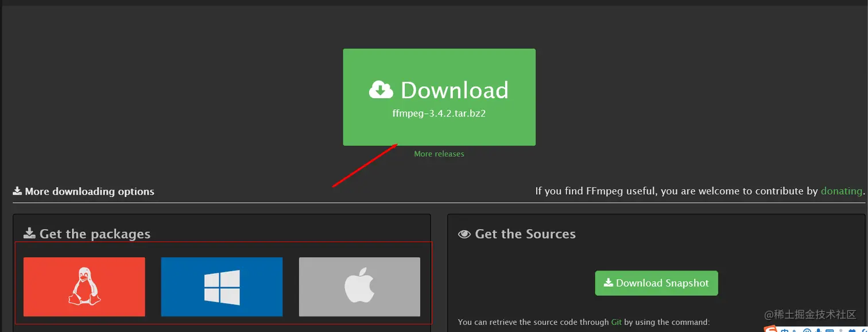
Task: Click the green Download ffmpeg-3.4.2.tar.bz2 button
Action: (x=439, y=97)
